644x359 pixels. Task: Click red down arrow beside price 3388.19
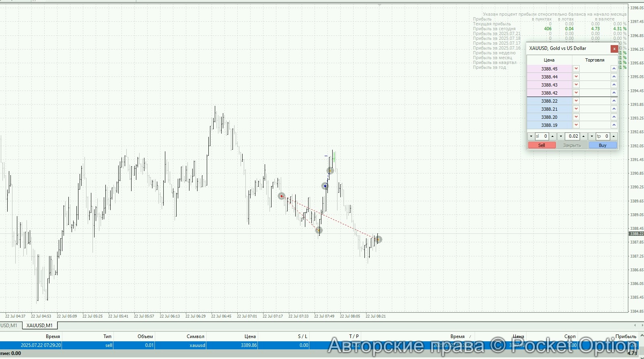coord(576,125)
